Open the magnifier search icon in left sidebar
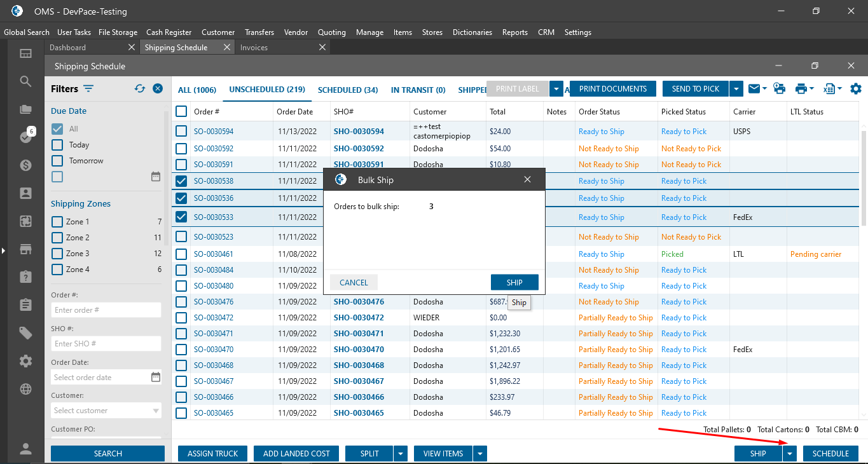This screenshot has width=868, height=464. [25, 81]
